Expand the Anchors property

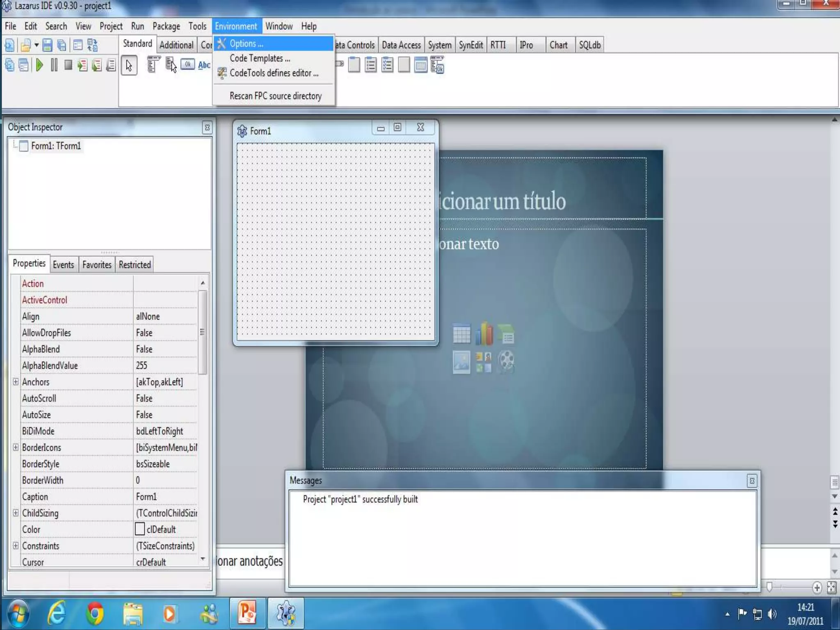(x=16, y=382)
